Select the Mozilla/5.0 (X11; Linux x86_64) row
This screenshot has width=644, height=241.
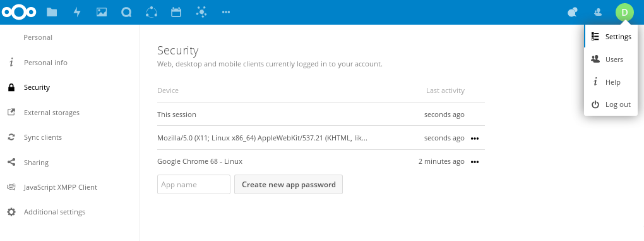[321, 138]
